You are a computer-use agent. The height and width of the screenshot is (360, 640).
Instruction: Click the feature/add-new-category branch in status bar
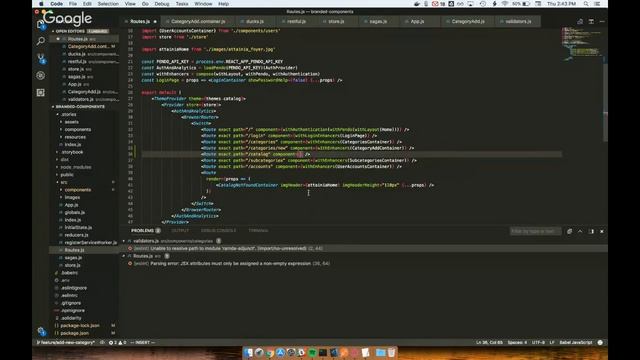(x=66, y=342)
